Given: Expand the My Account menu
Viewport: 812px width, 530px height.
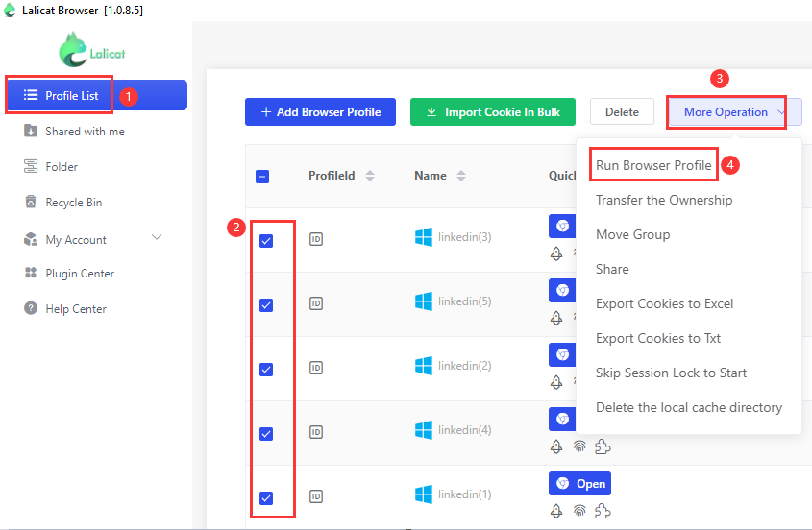Looking at the screenshot, I should point(92,240).
